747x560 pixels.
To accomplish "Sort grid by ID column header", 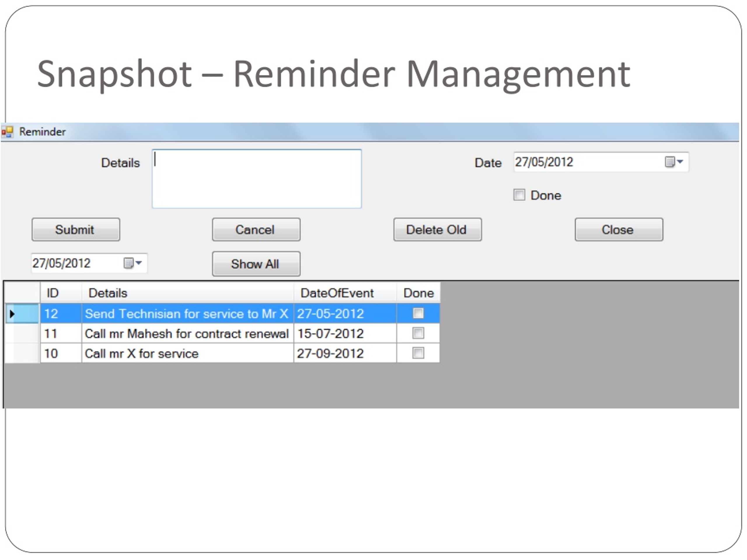I will click(61, 293).
